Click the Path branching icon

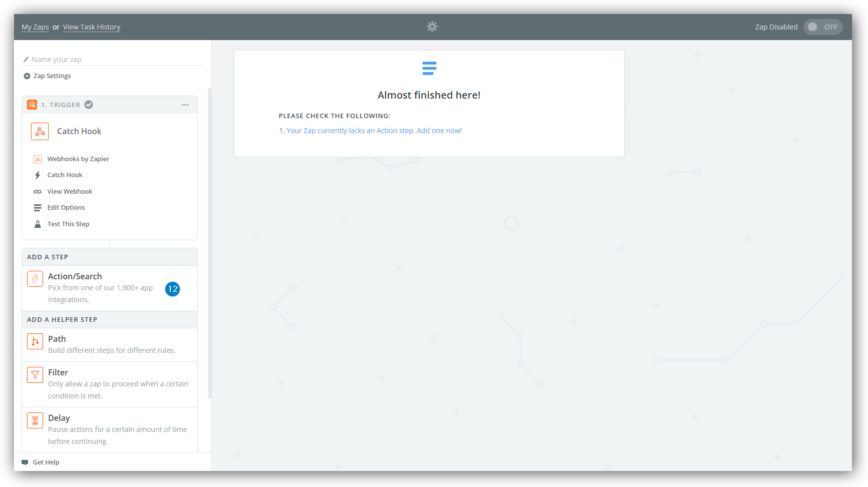[x=35, y=341]
